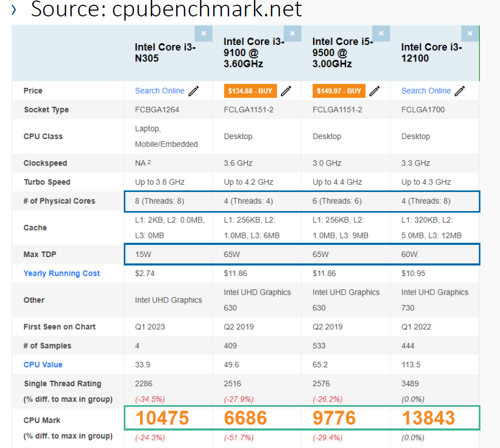Open the Yearly Running Cost link
Viewport: 500px width, 448px height.
[61, 273]
